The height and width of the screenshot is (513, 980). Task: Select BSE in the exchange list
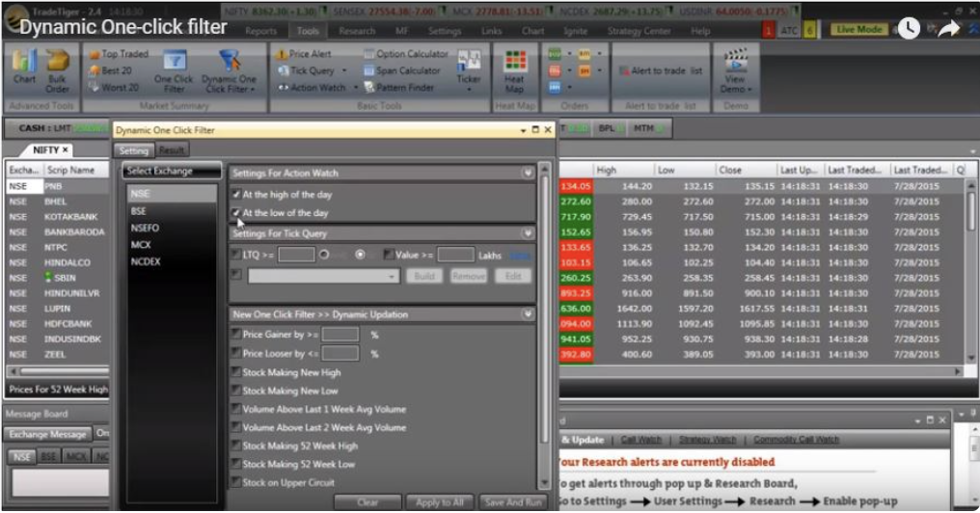pyautogui.click(x=140, y=210)
